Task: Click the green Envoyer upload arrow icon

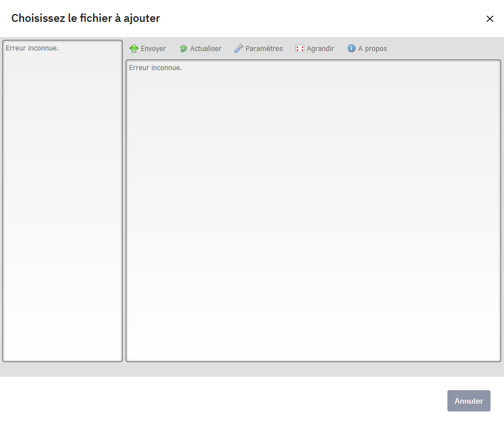Action: coord(134,49)
